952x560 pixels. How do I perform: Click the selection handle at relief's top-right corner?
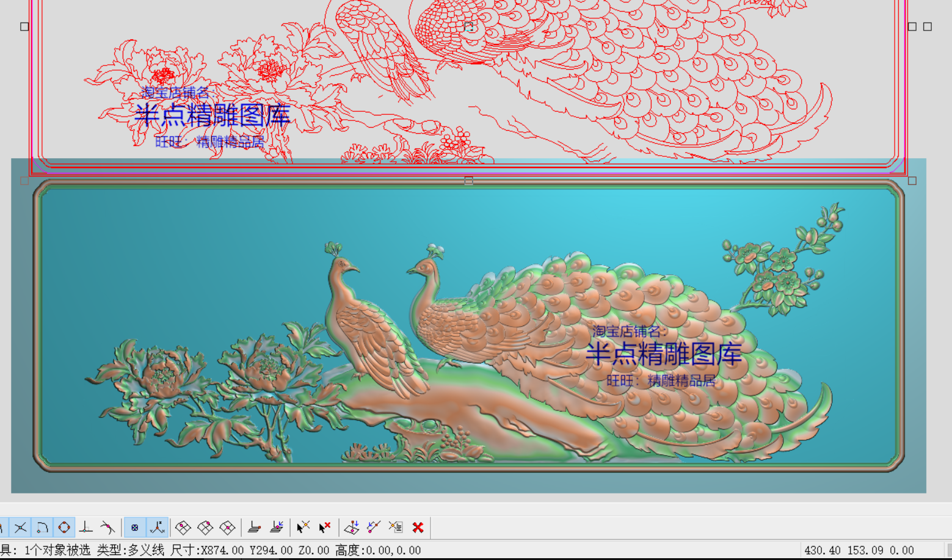912,181
